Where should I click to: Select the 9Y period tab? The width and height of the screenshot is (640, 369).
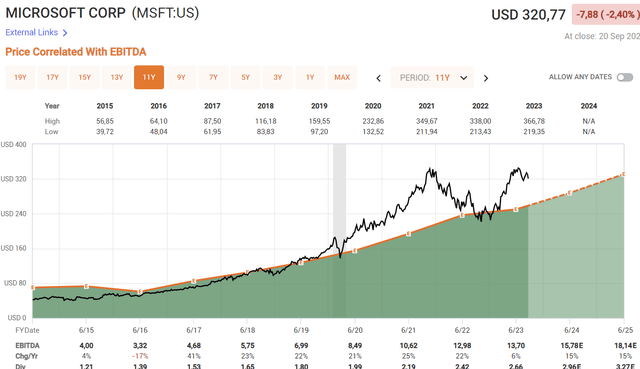coord(181,77)
